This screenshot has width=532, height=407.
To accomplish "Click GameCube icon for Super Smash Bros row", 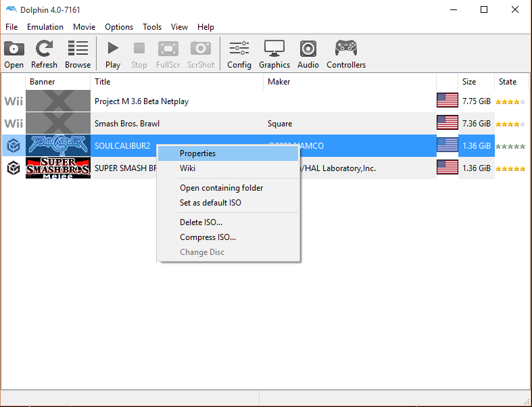I will point(14,168).
